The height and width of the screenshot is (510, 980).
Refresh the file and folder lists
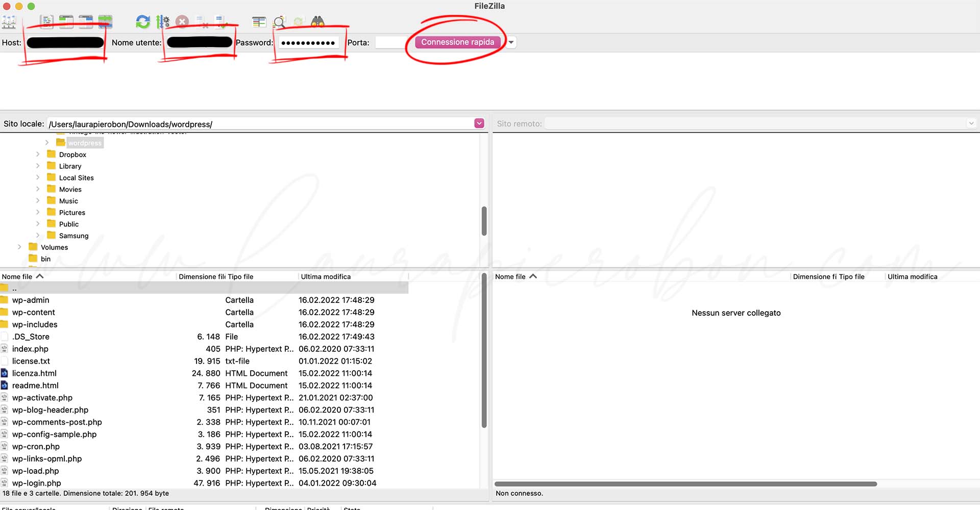[143, 22]
